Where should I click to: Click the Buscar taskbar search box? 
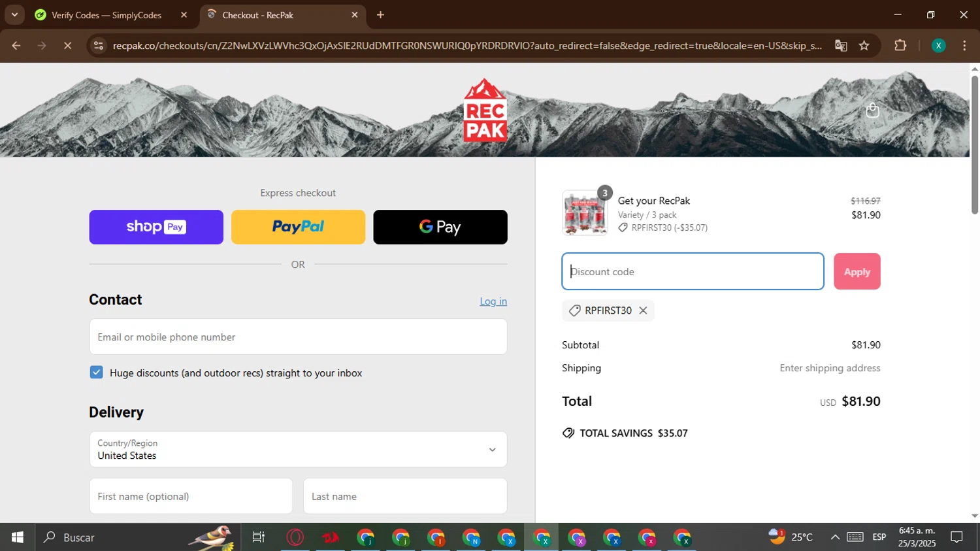138,537
